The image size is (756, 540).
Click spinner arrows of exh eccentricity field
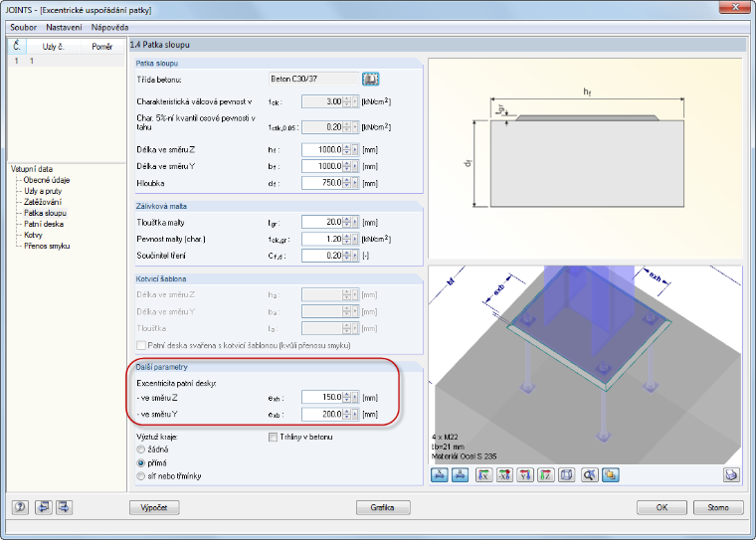tap(346, 397)
